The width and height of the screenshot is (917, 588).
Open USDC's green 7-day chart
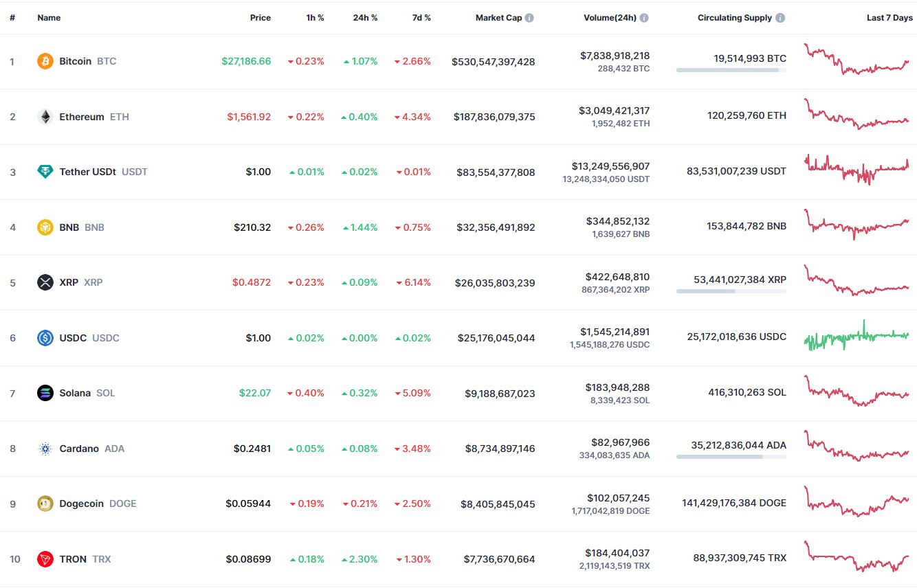[856, 337]
